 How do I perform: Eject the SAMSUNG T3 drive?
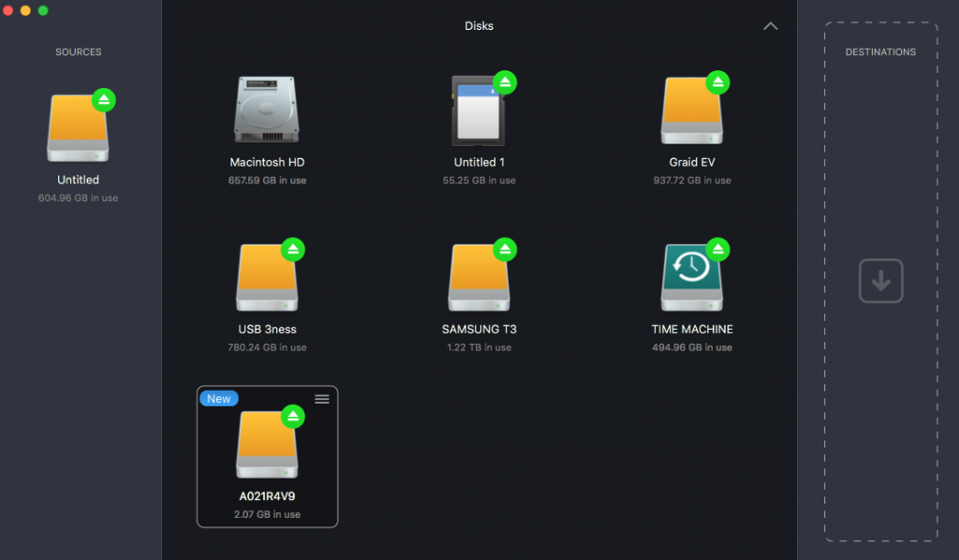506,249
